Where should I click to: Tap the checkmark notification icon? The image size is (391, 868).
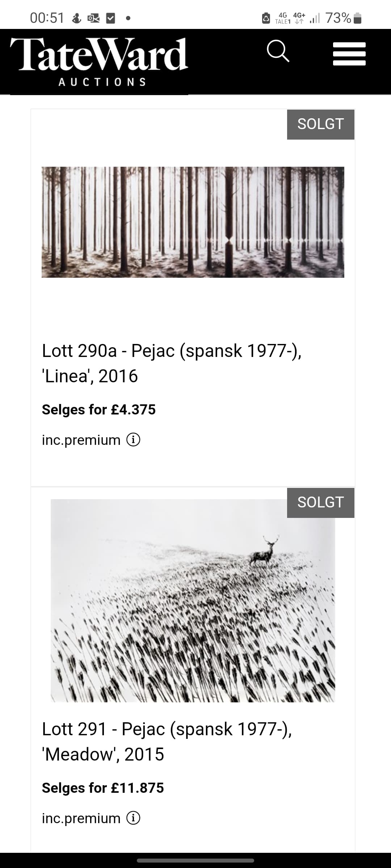coord(110,18)
